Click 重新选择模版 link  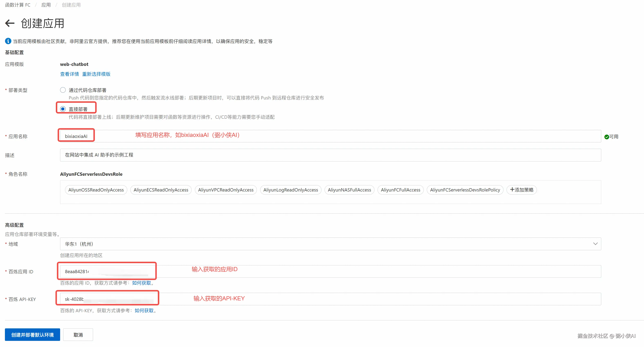(x=96, y=74)
